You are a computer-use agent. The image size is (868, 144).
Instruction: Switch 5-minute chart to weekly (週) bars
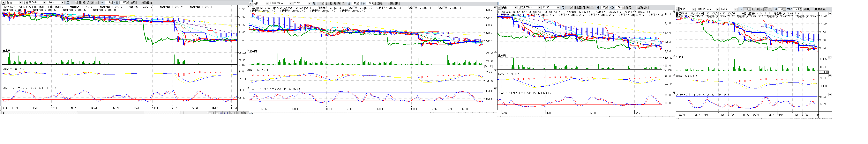[84, 3]
